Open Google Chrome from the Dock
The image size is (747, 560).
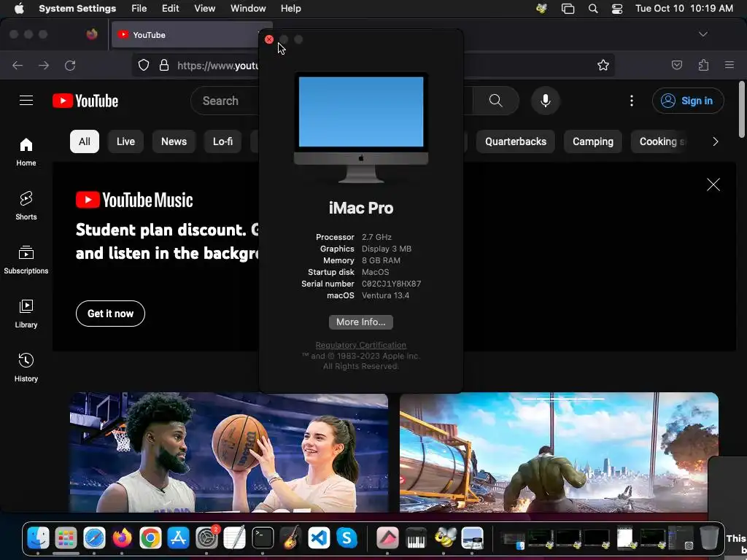150,538
